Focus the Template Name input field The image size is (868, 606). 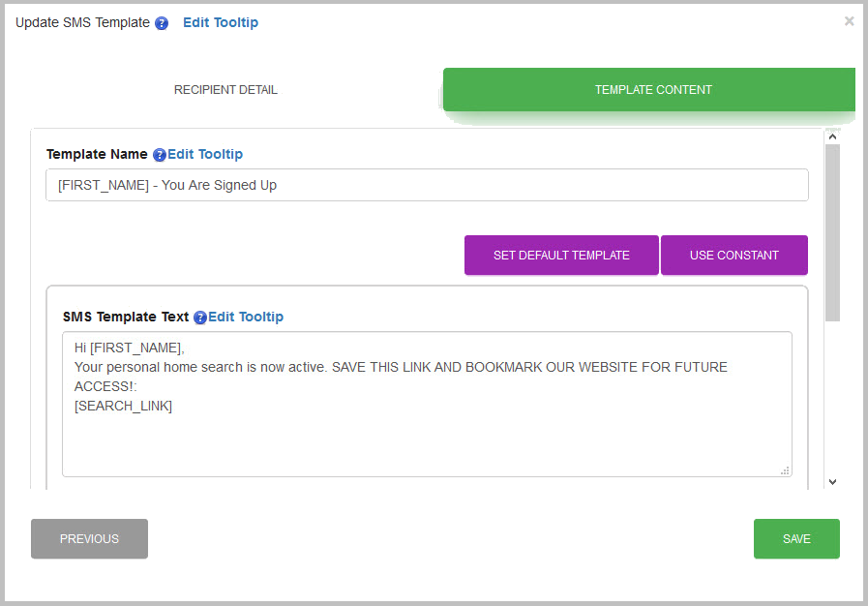(427, 185)
